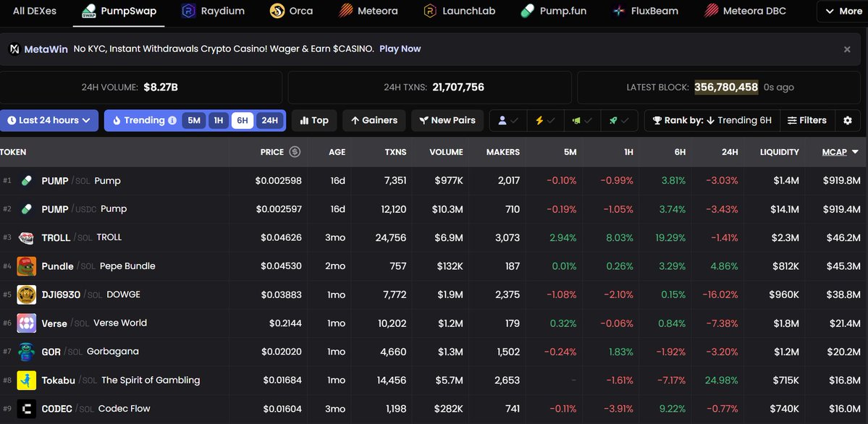
Task: Click the PUMP/USDC token icon
Action: click(26, 208)
